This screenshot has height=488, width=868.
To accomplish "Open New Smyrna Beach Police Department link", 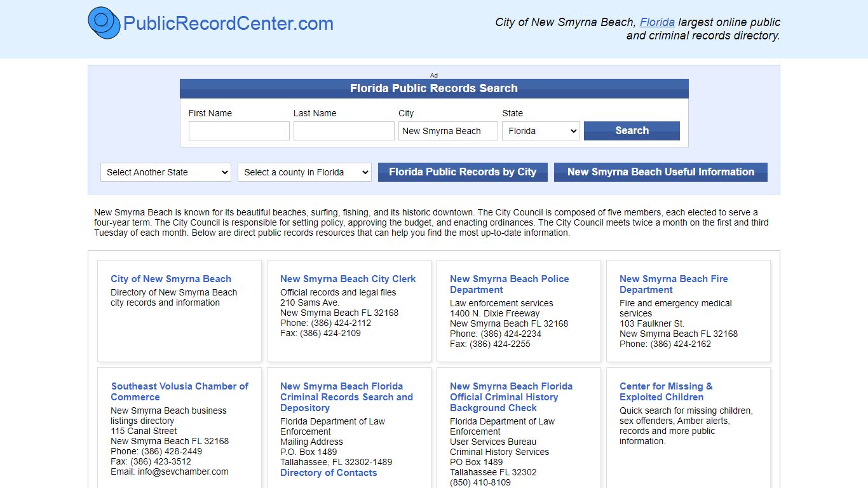I will [x=510, y=284].
